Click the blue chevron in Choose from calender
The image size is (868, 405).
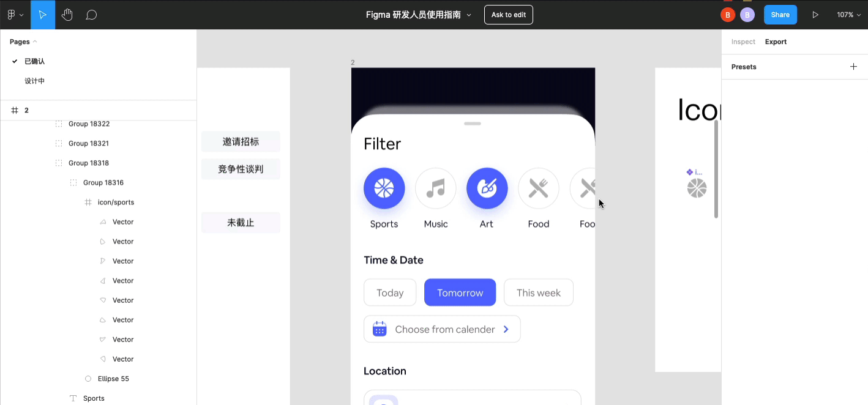[506, 329]
